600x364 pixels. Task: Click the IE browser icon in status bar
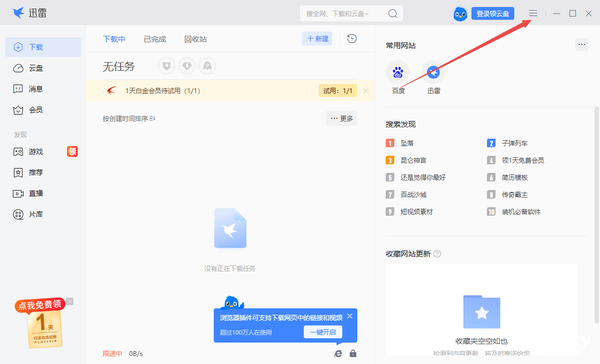tap(338, 353)
